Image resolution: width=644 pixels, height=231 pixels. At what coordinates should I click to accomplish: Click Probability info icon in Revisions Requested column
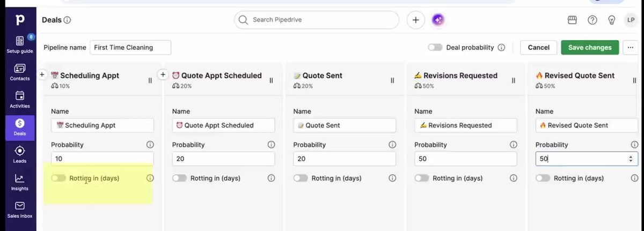514,145
